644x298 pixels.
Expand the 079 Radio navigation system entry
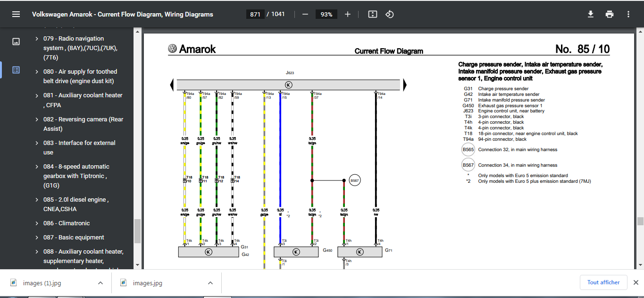click(37, 39)
